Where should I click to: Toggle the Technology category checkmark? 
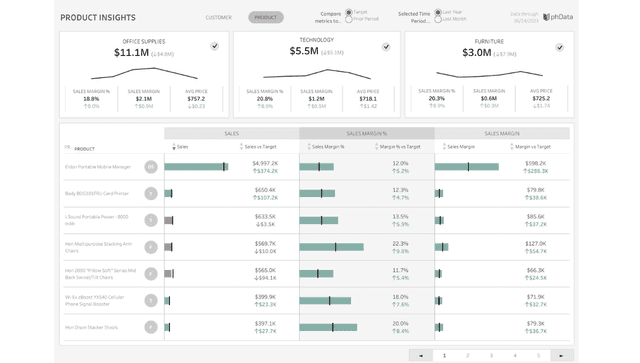pos(386,47)
